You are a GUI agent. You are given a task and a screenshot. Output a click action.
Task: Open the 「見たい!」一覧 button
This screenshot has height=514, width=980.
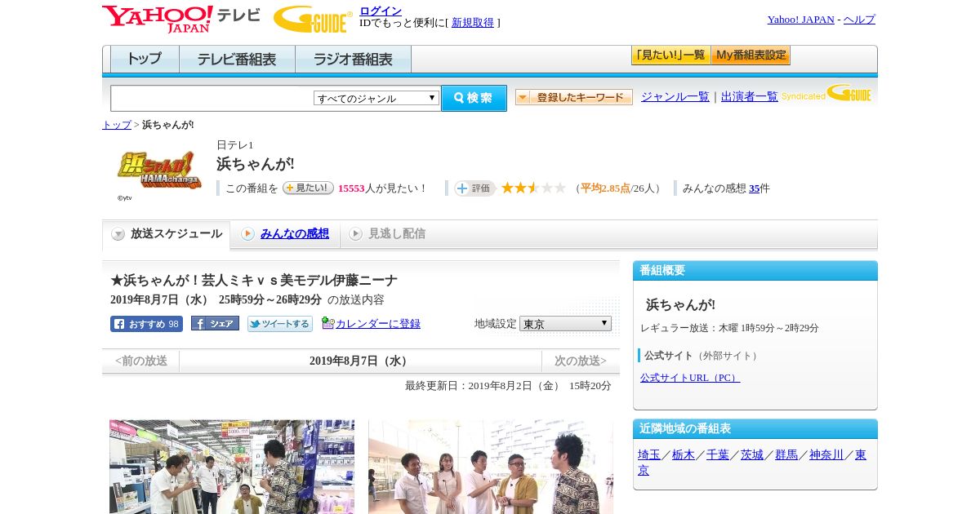pos(670,55)
